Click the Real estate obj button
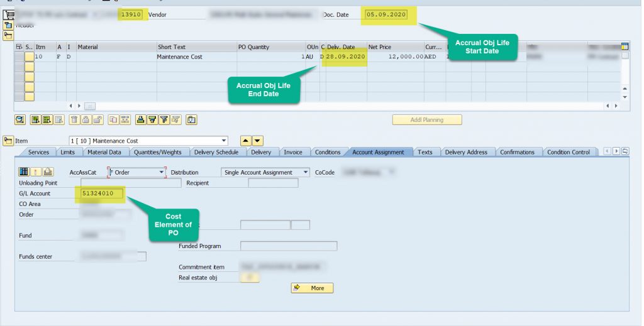 (x=250, y=278)
